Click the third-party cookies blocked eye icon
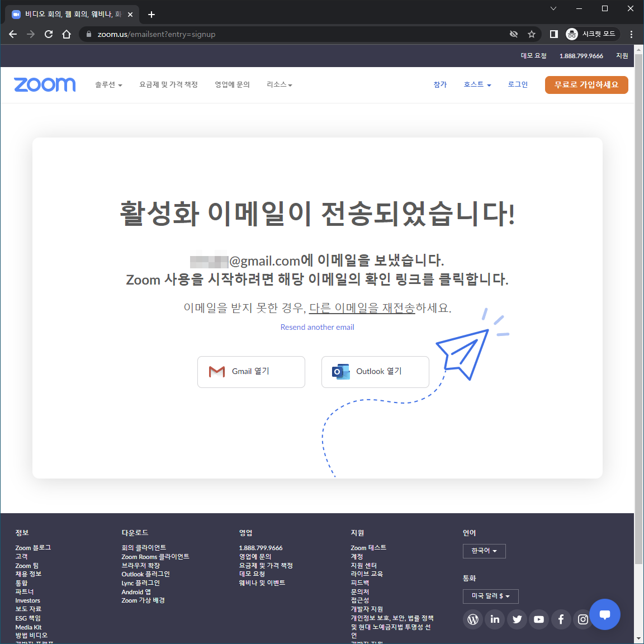Viewport: 644px width, 644px height. pos(513,34)
